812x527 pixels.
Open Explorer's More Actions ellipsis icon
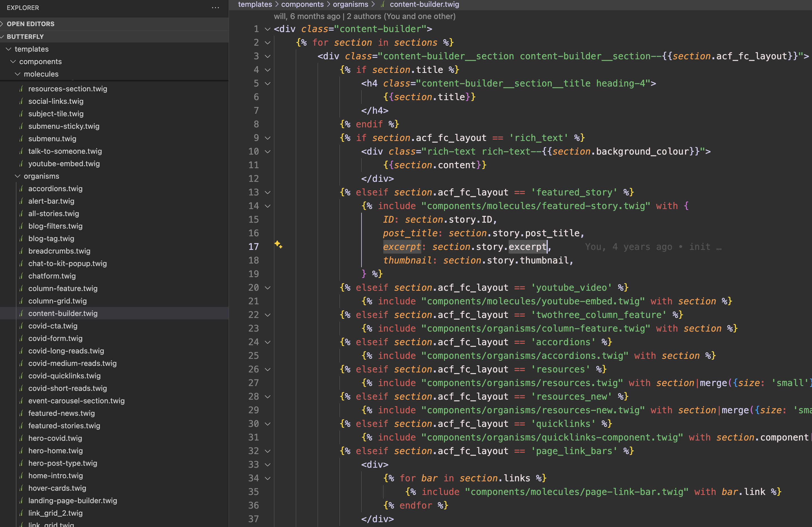coord(215,7)
